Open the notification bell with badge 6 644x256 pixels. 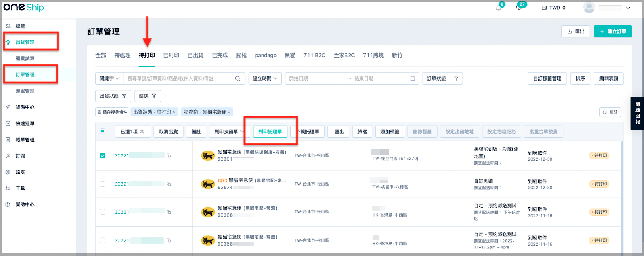pyautogui.click(x=499, y=8)
